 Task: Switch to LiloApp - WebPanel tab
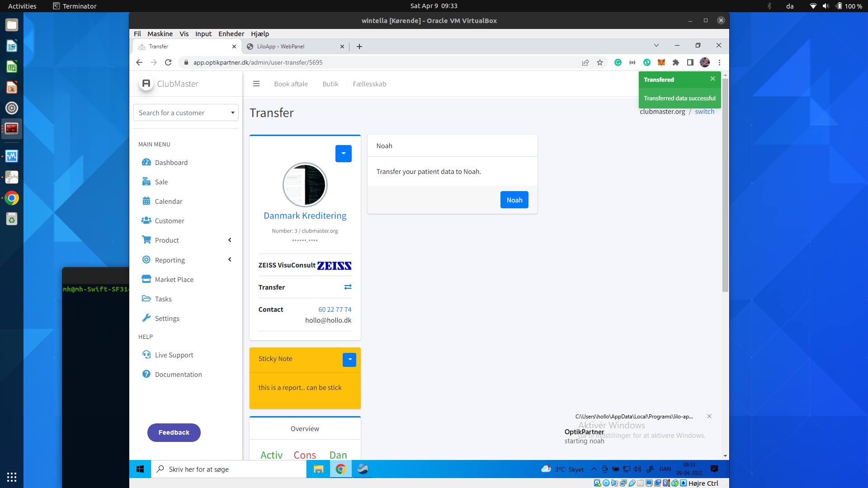(x=281, y=47)
